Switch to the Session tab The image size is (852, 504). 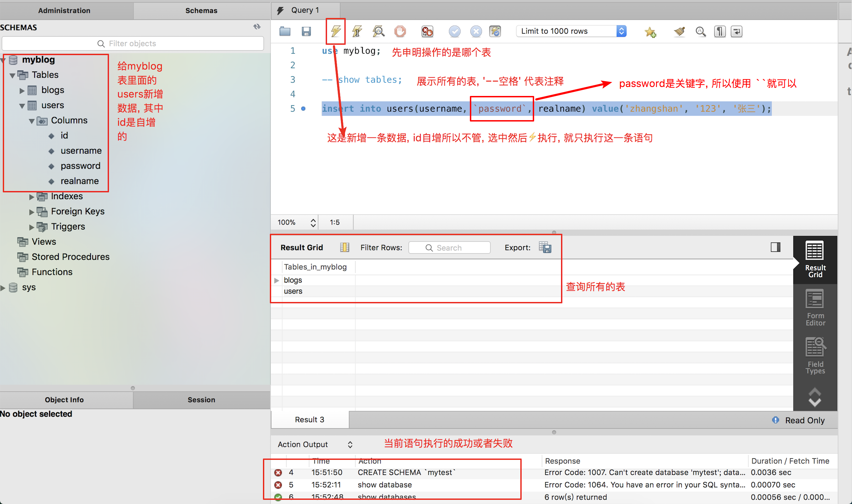(x=201, y=399)
